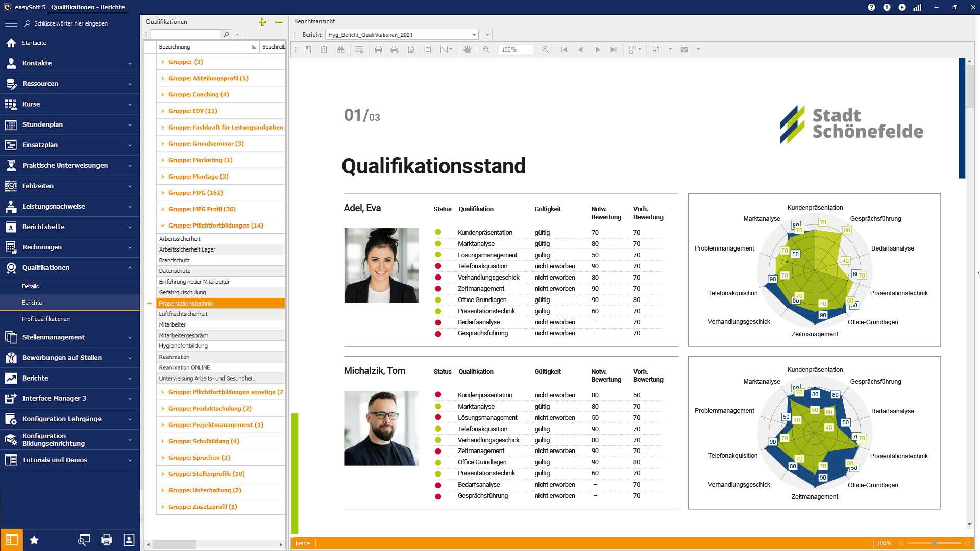
Task: Click the search magnifier in Qualifikationen panel
Action: tap(226, 34)
